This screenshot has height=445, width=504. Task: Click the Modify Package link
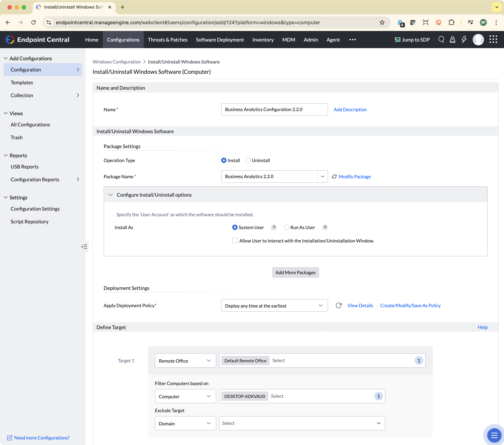pos(354,177)
